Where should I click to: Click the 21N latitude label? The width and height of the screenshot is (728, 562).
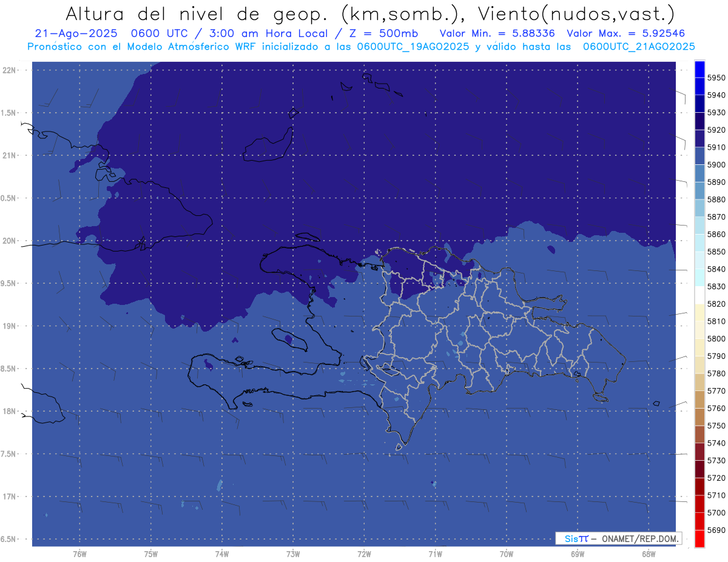click(10, 156)
